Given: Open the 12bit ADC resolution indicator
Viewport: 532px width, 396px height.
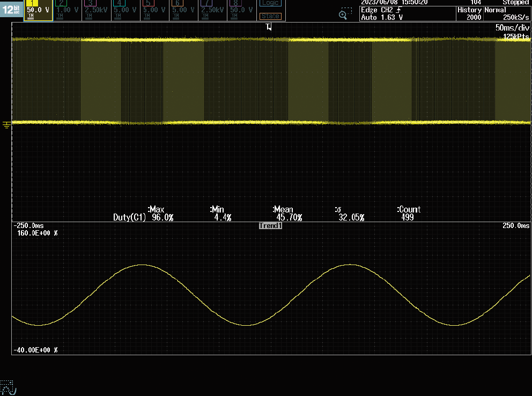Looking at the screenshot, I should click(x=11, y=9).
